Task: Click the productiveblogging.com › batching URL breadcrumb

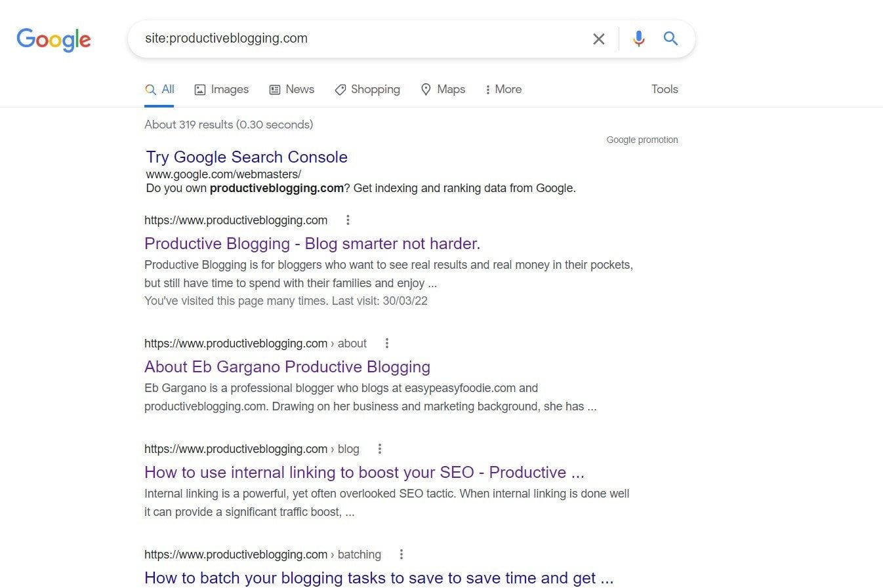Action: 262,555
